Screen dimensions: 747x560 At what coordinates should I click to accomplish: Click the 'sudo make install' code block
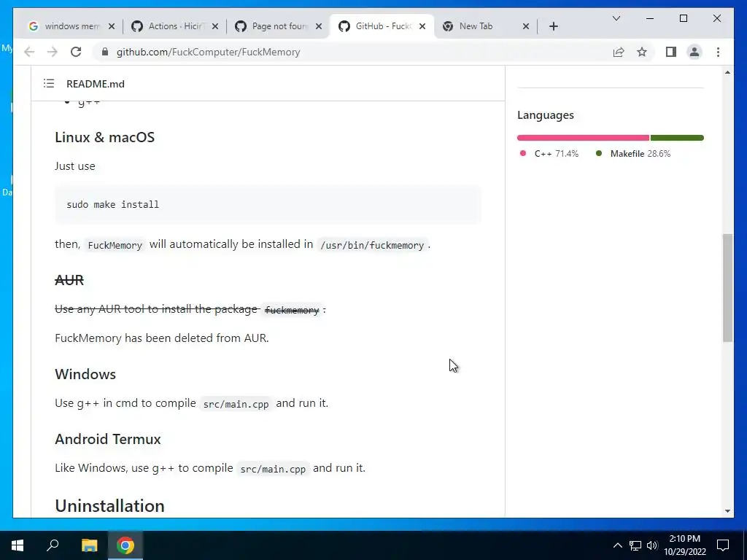pos(268,204)
